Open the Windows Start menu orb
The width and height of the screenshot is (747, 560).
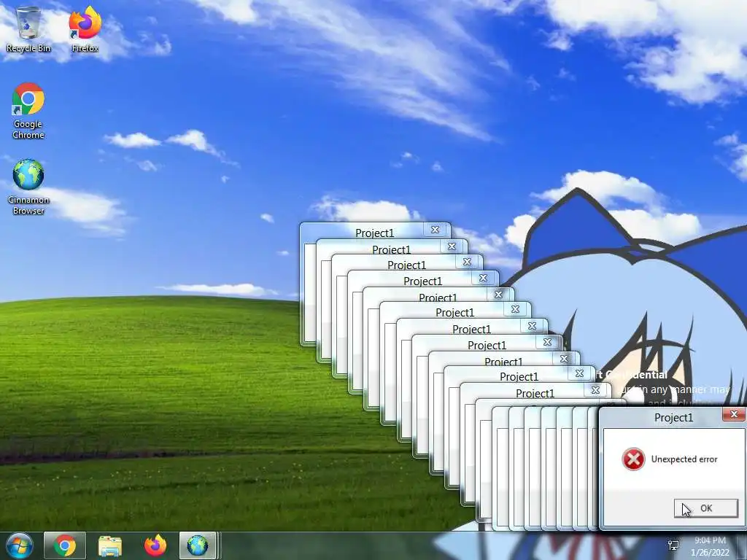(x=19, y=545)
